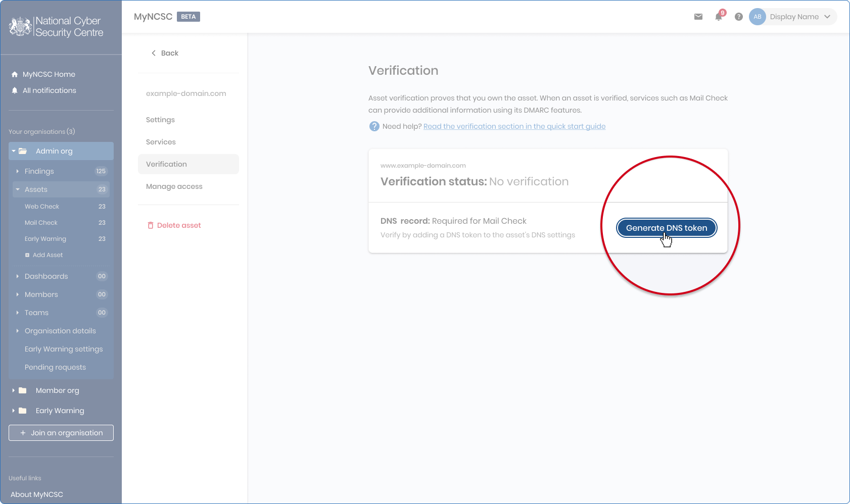Expand the Dashboards section arrow
The height and width of the screenshot is (504, 850).
(x=18, y=276)
